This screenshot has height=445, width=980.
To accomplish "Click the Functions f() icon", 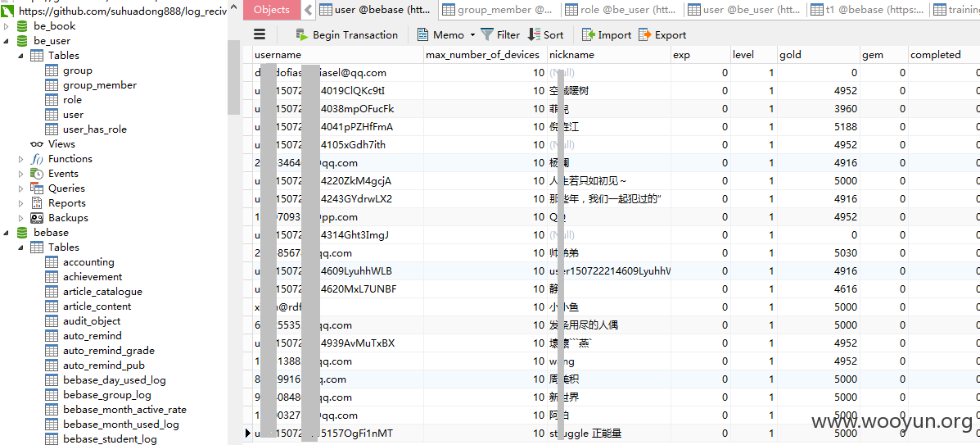I will pyautogui.click(x=37, y=159).
